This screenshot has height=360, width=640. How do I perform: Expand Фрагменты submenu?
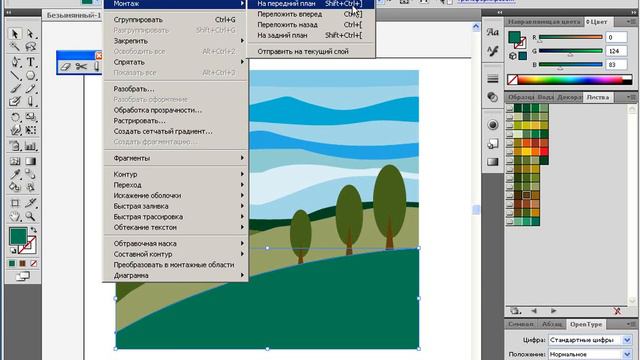176,158
